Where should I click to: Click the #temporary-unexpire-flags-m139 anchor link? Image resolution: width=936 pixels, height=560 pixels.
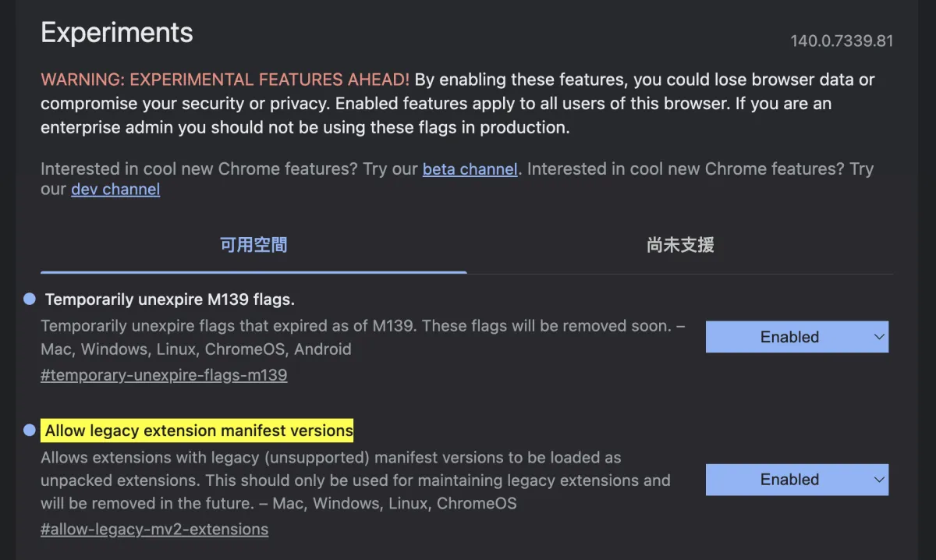pos(164,375)
